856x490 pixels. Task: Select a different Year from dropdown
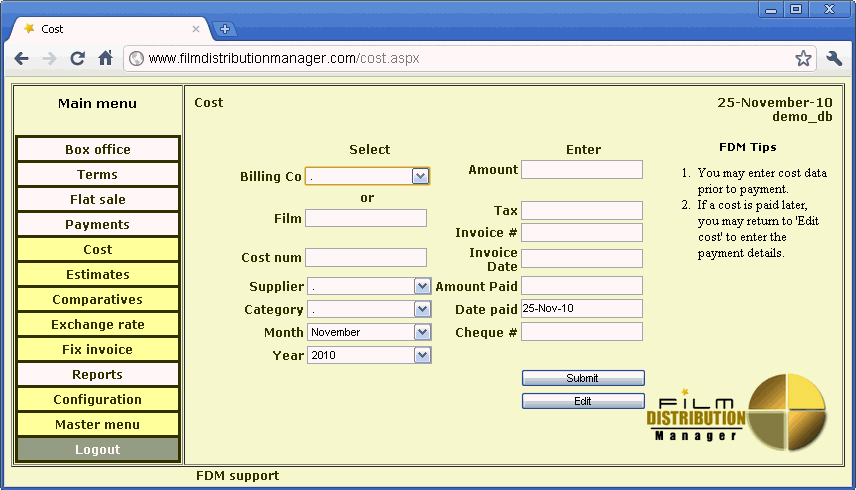coord(422,355)
